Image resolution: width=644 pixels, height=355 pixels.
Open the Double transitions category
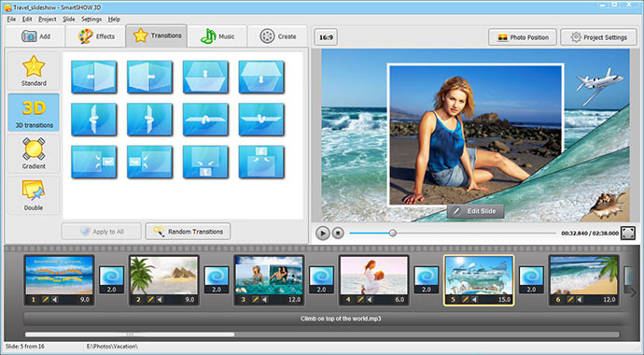pos(34,195)
